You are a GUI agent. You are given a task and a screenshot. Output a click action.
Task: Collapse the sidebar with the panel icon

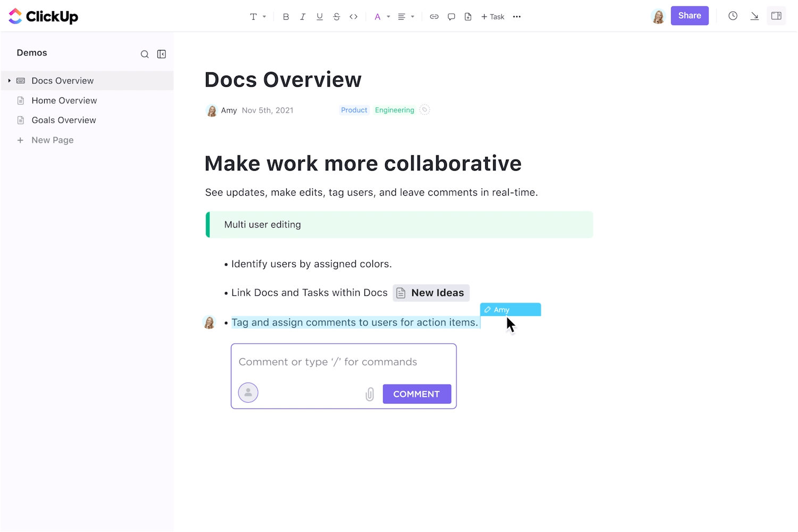(161, 54)
